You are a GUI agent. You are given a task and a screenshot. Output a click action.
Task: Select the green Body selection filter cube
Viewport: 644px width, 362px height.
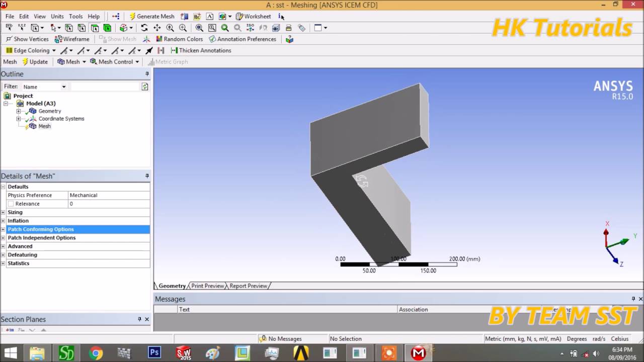[x=107, y=28]
